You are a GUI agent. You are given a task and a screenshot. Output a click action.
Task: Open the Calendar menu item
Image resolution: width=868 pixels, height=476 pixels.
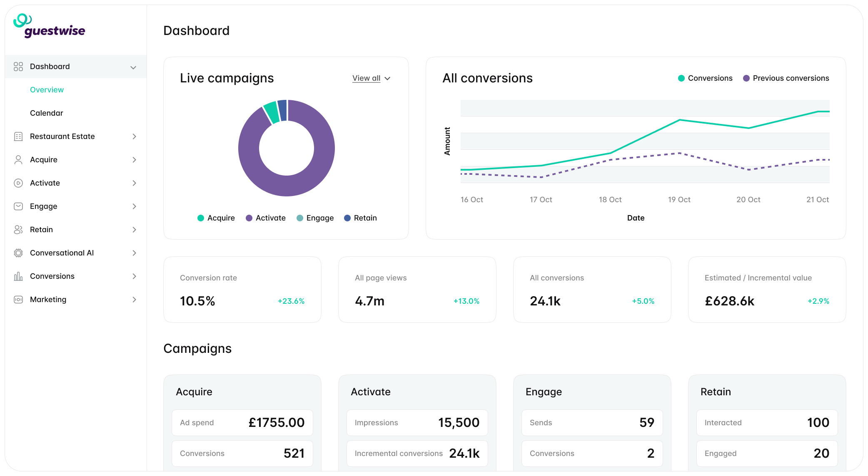(46, 113)
